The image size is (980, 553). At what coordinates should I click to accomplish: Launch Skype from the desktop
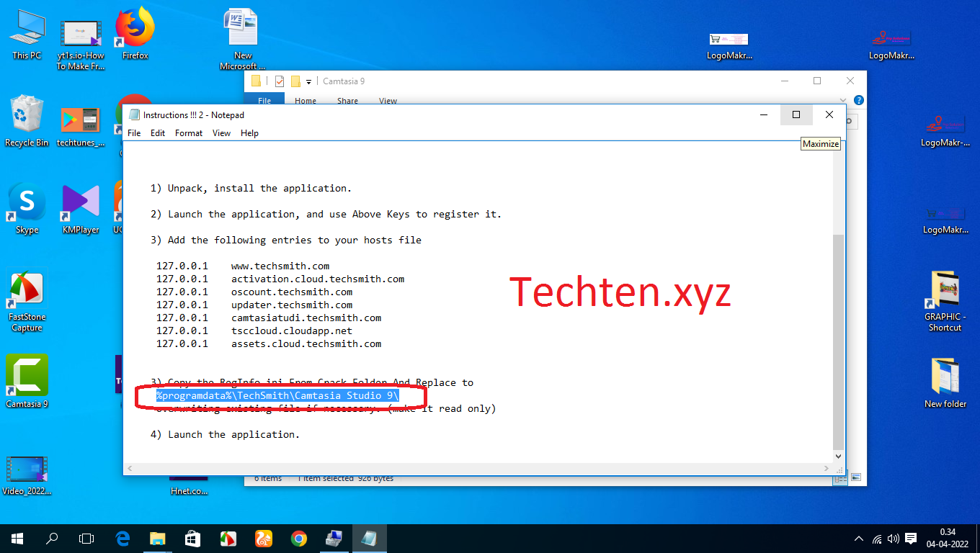[x=27, y=209]
